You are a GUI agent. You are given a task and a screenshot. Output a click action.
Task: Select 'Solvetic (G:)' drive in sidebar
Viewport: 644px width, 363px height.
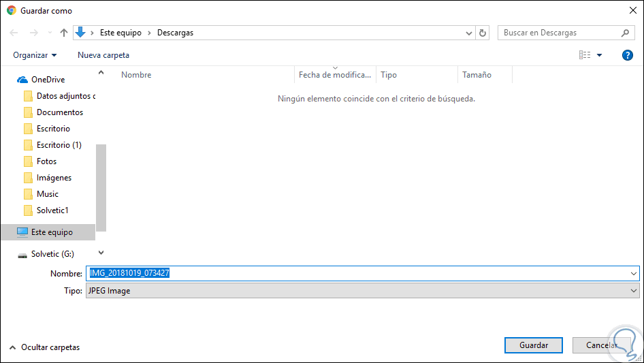coord(52,254)
